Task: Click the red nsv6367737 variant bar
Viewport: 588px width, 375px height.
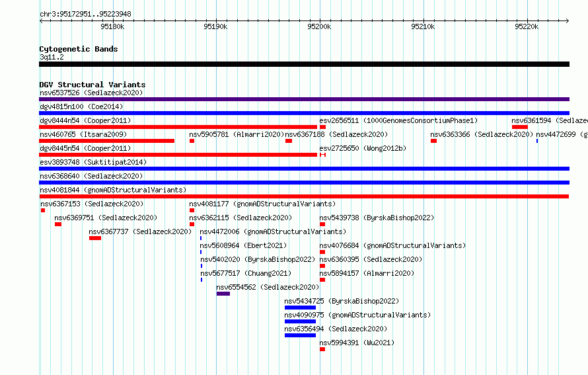Action: [95, 238]
